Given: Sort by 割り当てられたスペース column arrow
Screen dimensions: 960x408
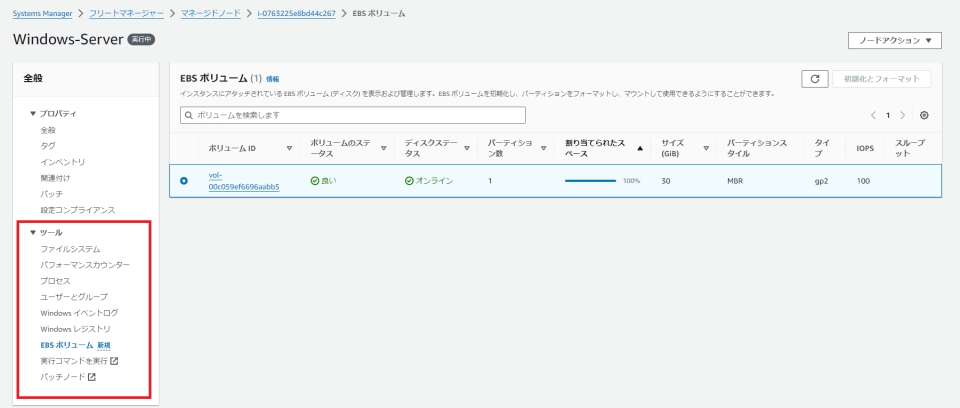Looking at the screenshot, I should 640,148.
